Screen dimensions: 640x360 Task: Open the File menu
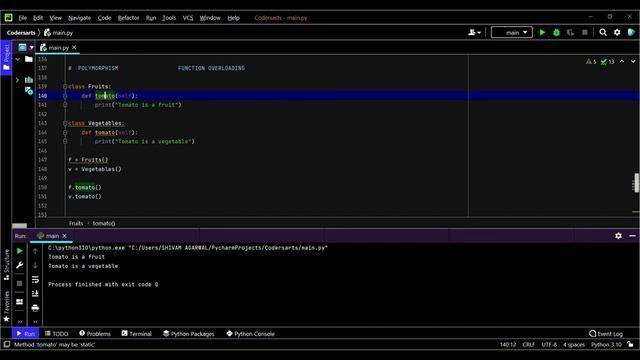point(22,18)
